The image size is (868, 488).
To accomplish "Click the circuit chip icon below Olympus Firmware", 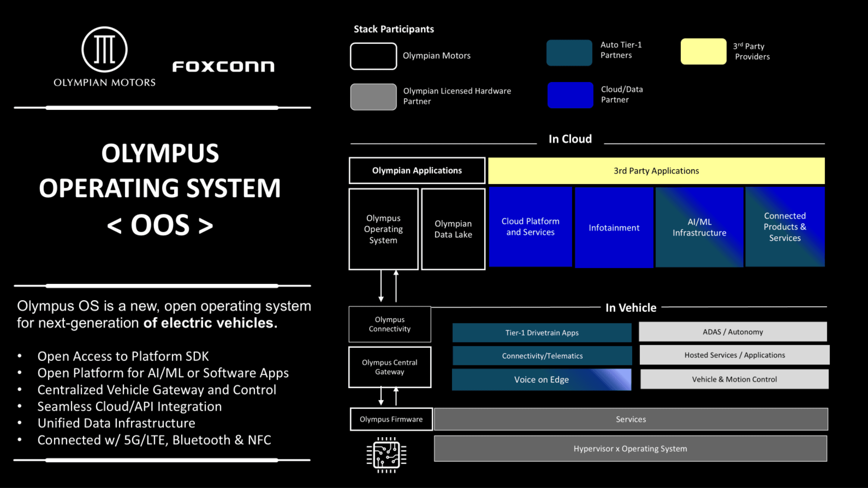I will [386, 455].
